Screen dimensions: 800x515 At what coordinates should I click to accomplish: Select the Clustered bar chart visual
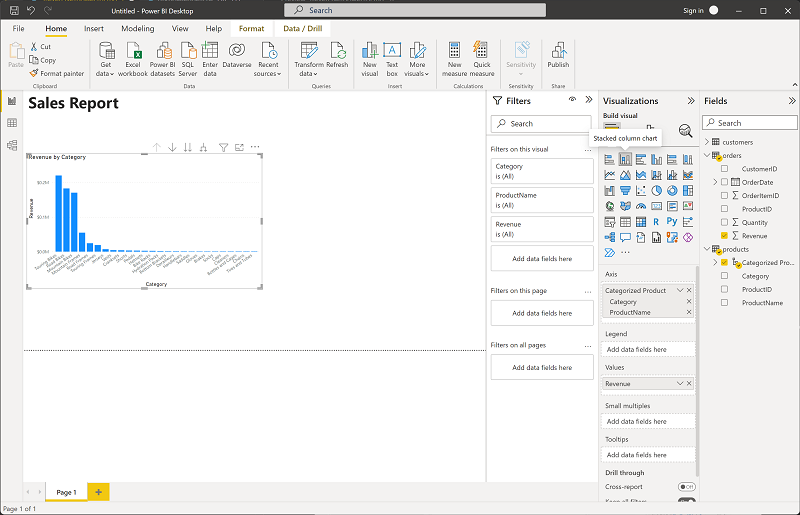641,159
